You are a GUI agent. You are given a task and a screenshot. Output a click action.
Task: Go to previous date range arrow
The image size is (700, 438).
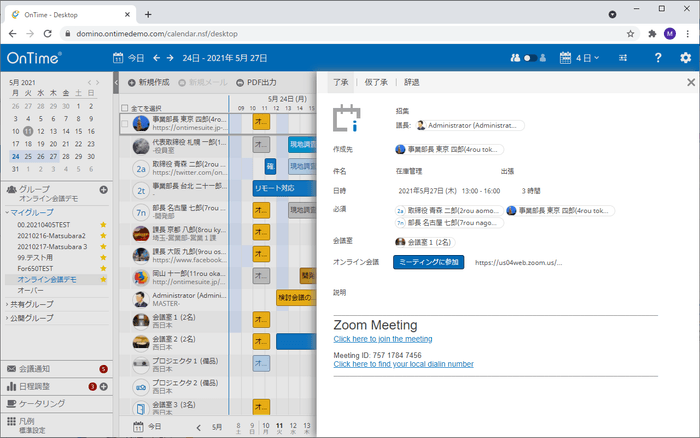pos(154,58)
